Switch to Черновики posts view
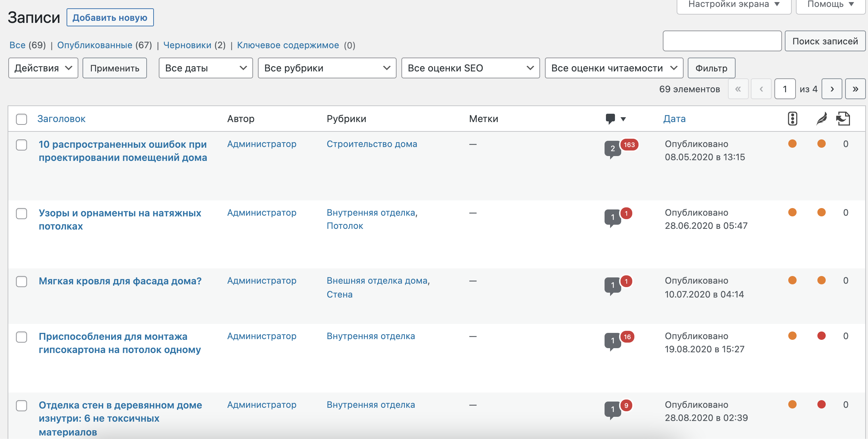Viewport: 868px width, 439px height. pos(187,45)
